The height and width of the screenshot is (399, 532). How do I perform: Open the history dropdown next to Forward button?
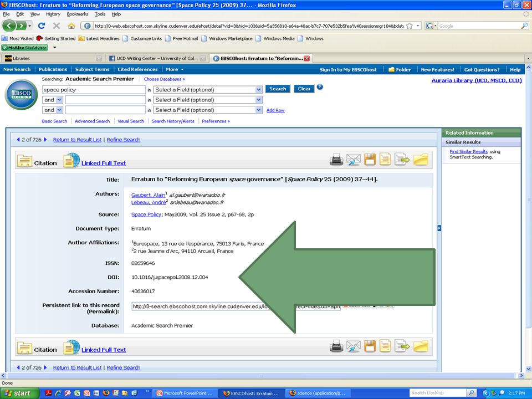point(30,26)
